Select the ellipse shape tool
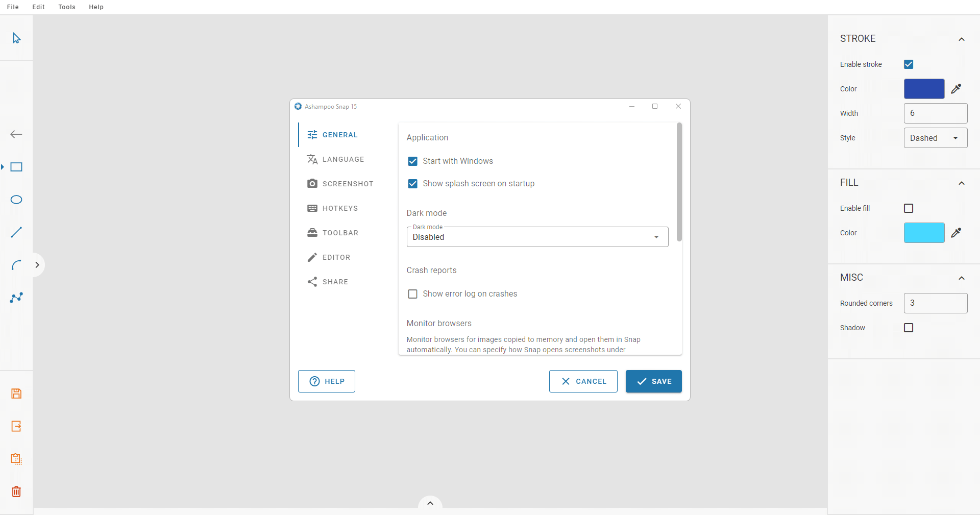 [x=16, y=200]
